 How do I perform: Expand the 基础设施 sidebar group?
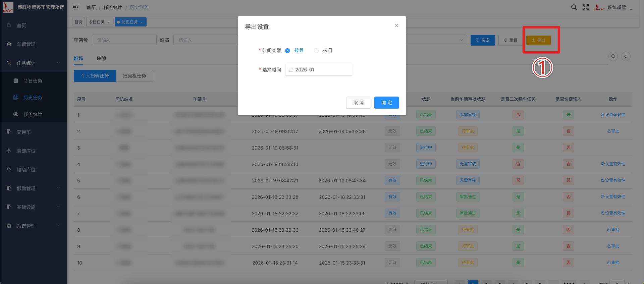(34, 207)
